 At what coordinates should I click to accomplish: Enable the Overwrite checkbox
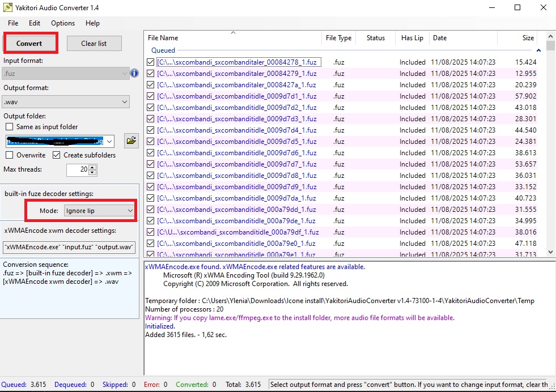[10, 155]
